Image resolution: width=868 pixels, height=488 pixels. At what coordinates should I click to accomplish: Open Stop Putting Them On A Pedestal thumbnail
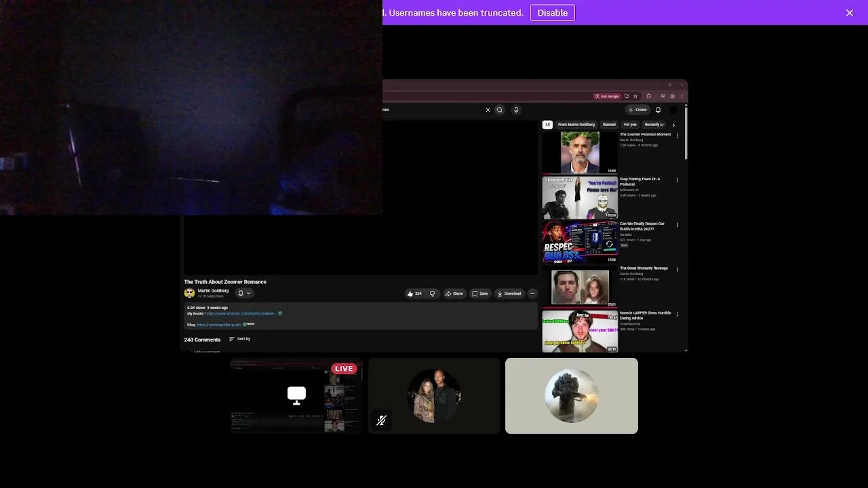pyautogui.click(x=580, y=197)
